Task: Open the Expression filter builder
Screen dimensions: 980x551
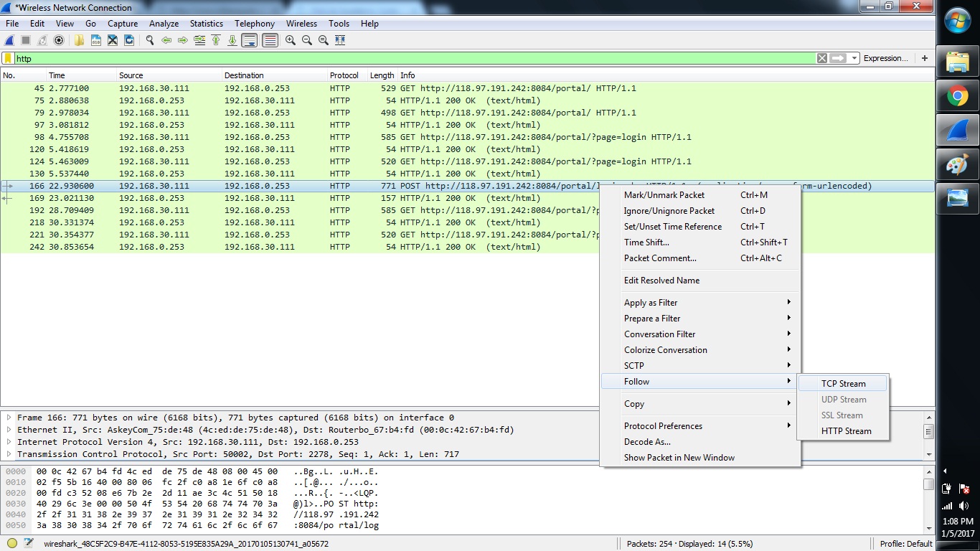Action: coord(885,58)
